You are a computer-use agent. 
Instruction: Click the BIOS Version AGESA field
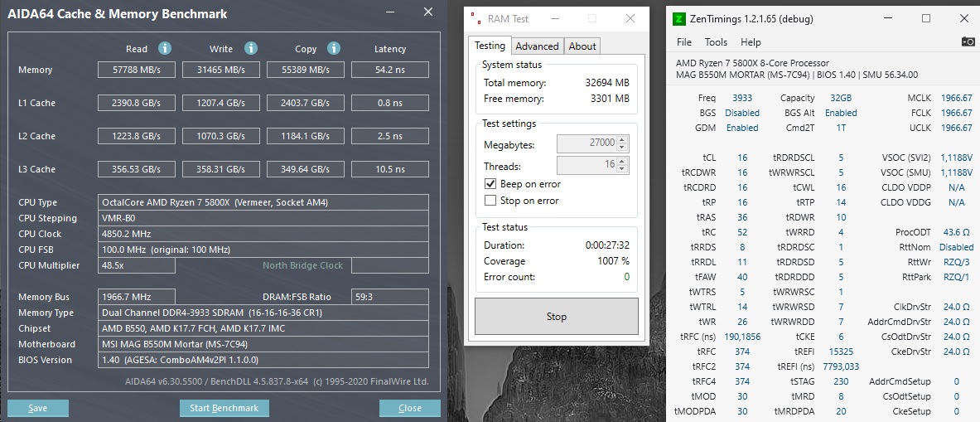coord(263,360)
